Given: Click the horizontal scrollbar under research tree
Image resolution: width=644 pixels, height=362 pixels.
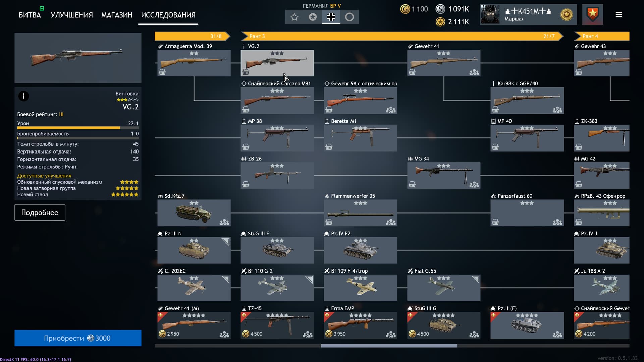Looking at the screenshot, I should [x=389, y=346].
